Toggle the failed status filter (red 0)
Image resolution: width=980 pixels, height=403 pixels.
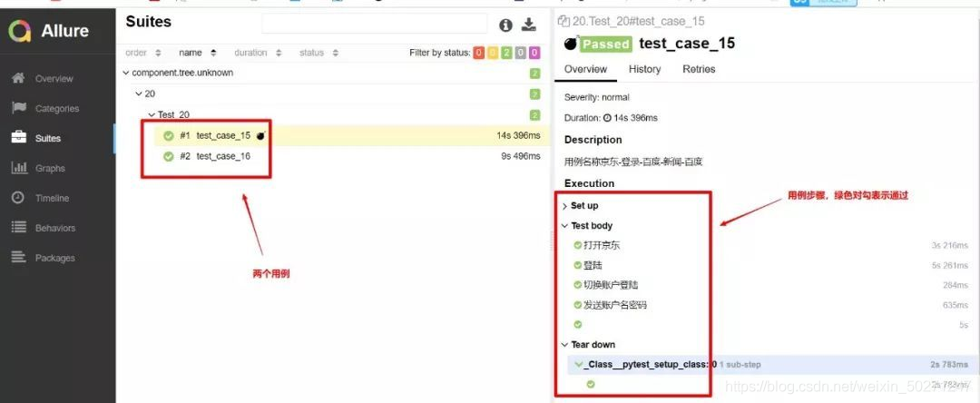tap(479, 54)
